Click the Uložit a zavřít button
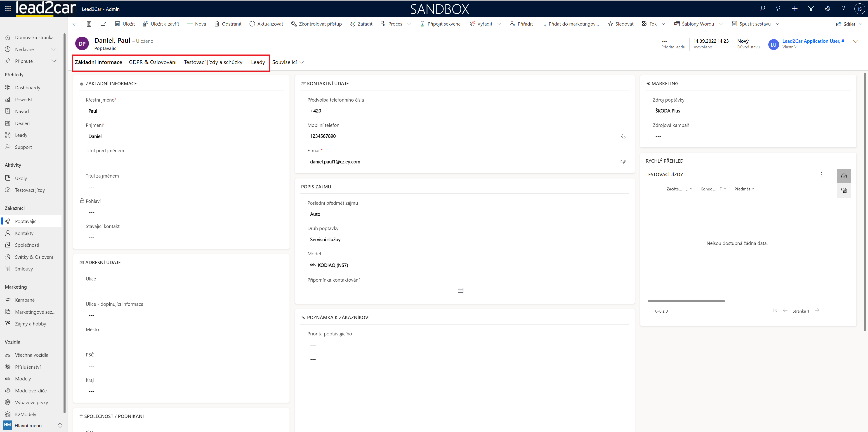Image resolution: width=868 pixels, height=432 pixels. (x=161, y=24)
